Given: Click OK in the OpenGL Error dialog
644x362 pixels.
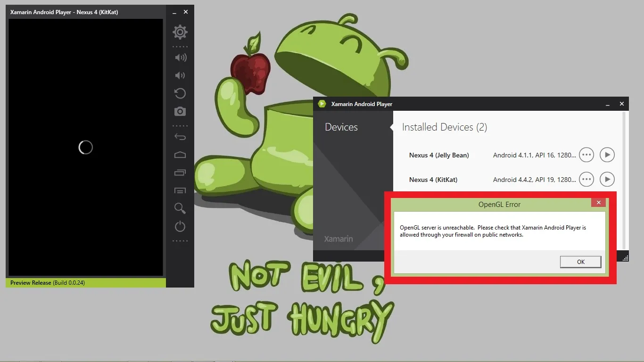Looking at the screenshot, I should (x=581, y=262).
